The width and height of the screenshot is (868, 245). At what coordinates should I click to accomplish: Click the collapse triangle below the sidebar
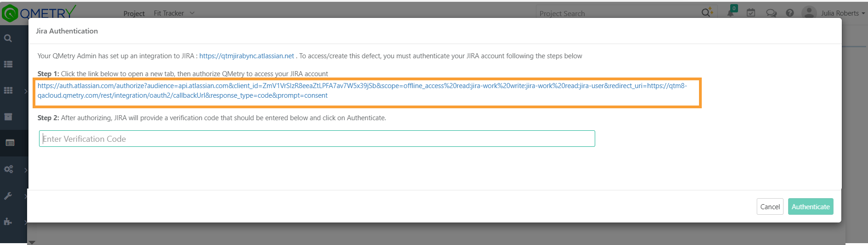(x=32, y=242)
